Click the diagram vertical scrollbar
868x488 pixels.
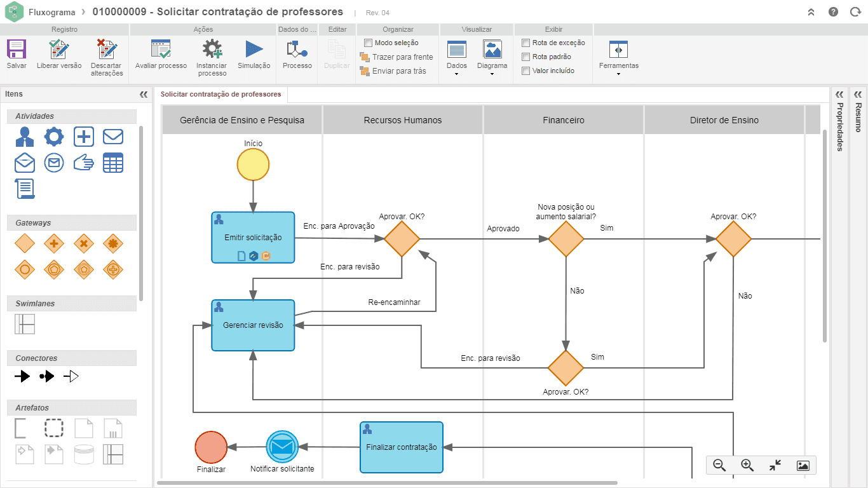[825, 235]
